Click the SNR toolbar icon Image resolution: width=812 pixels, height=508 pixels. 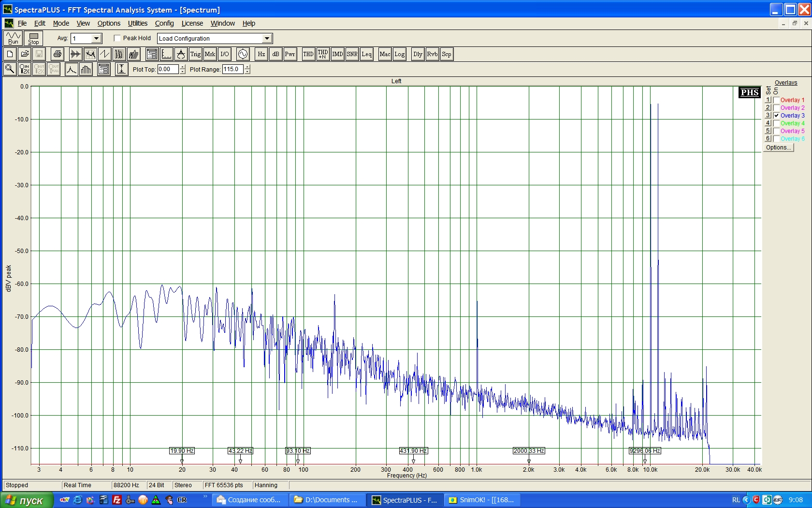point(352,54)
